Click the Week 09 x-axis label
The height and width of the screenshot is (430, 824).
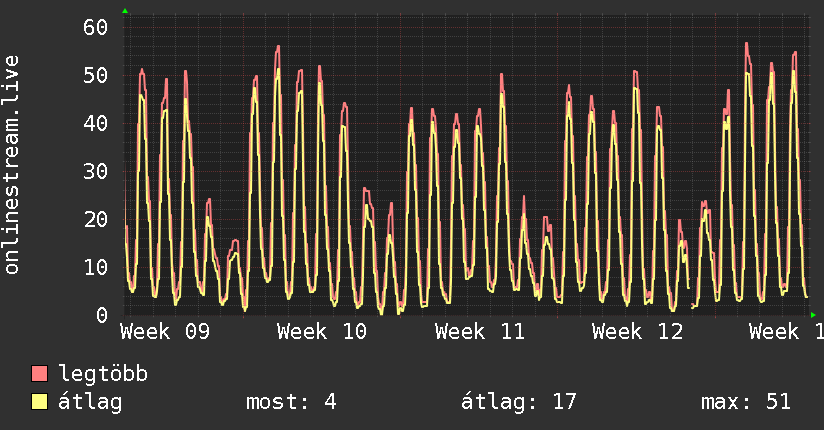tap(165, 332)
